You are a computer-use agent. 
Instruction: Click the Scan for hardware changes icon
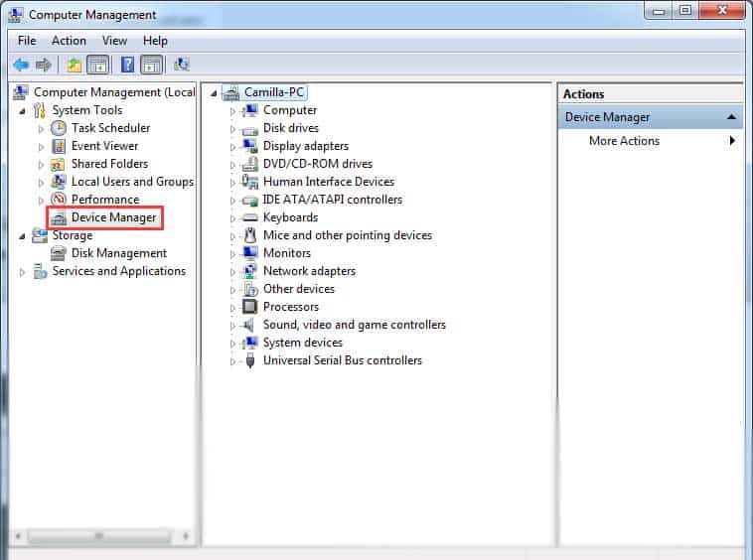tap(182, 65)
